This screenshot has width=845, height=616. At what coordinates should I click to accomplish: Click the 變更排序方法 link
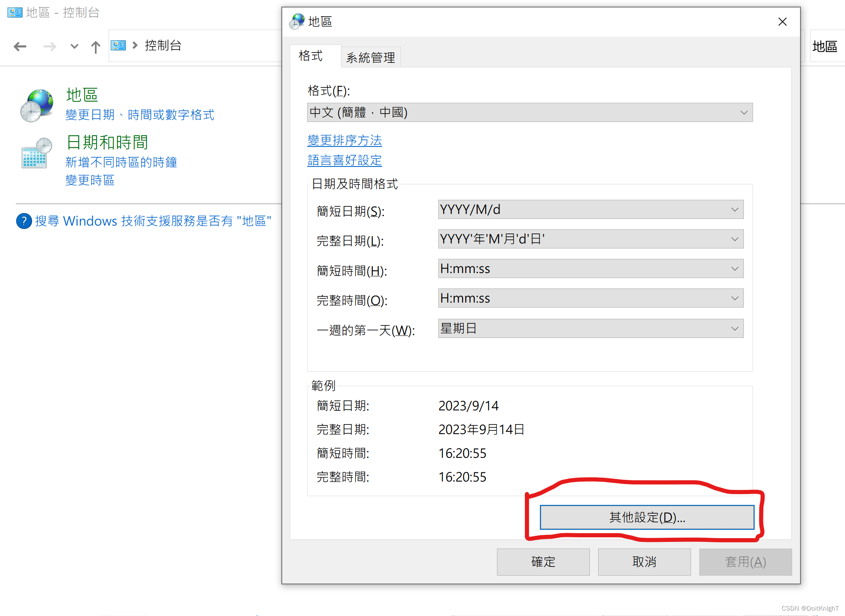tap(344, 140)
